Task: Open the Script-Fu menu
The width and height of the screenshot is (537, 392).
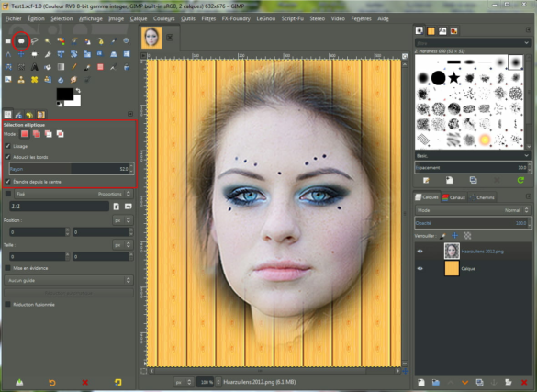Action: [x=292, y=18]
